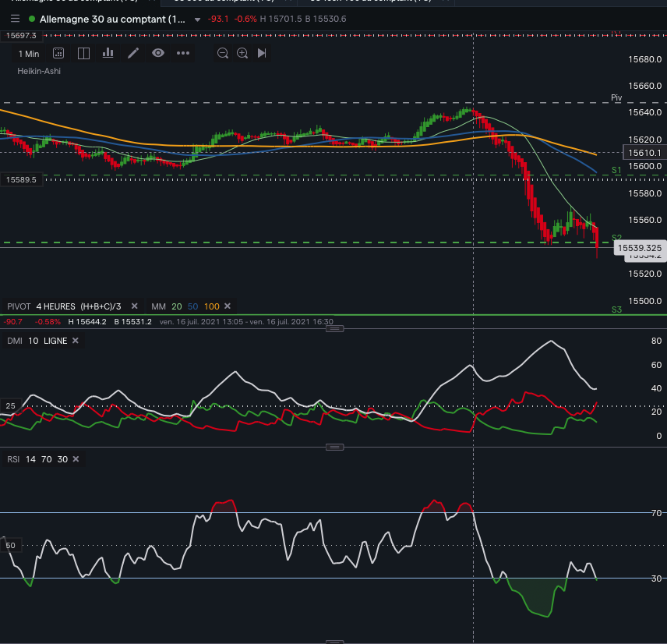667x644 pixels.
Task: Open the chart type columns icon
Action: point(58,53)
